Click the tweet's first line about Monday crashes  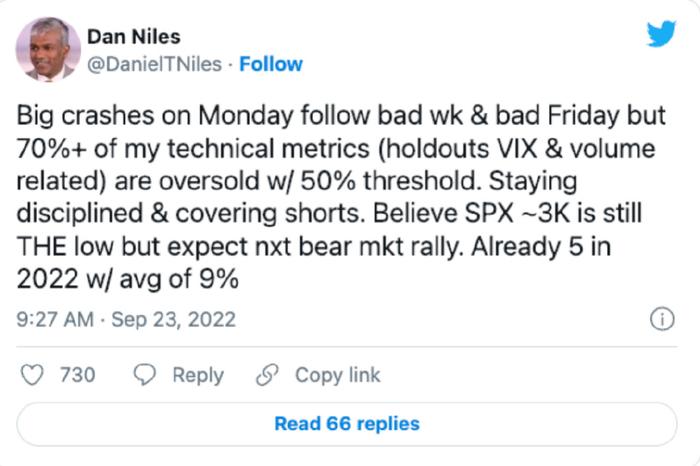point(341,116)
